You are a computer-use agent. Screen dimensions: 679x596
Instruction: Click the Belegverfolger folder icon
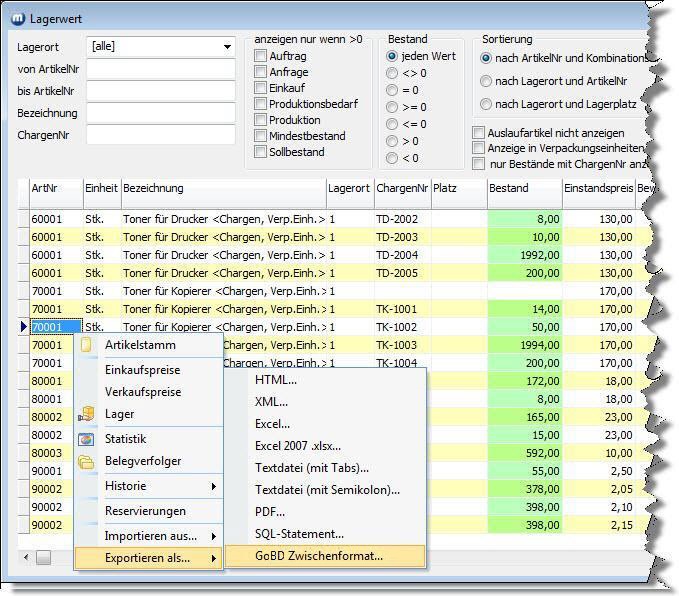click(87, 461)
